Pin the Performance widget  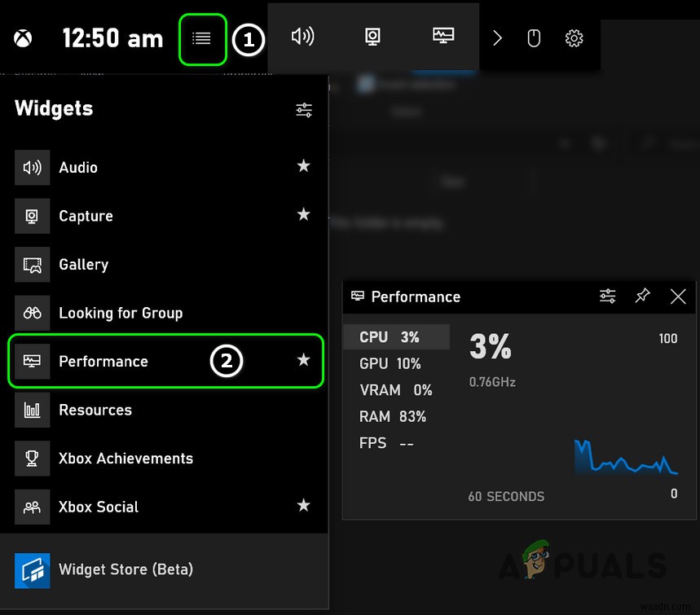point(643,296)
